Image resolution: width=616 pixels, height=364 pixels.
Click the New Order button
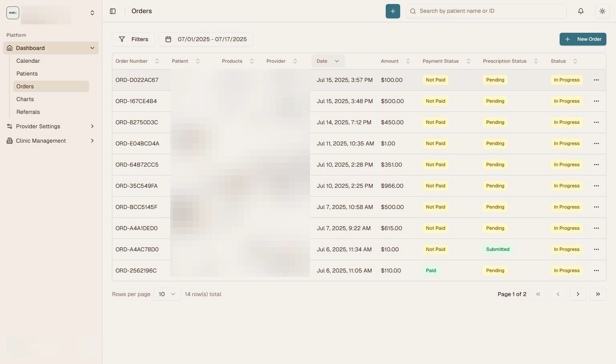[x=583, y=39]
